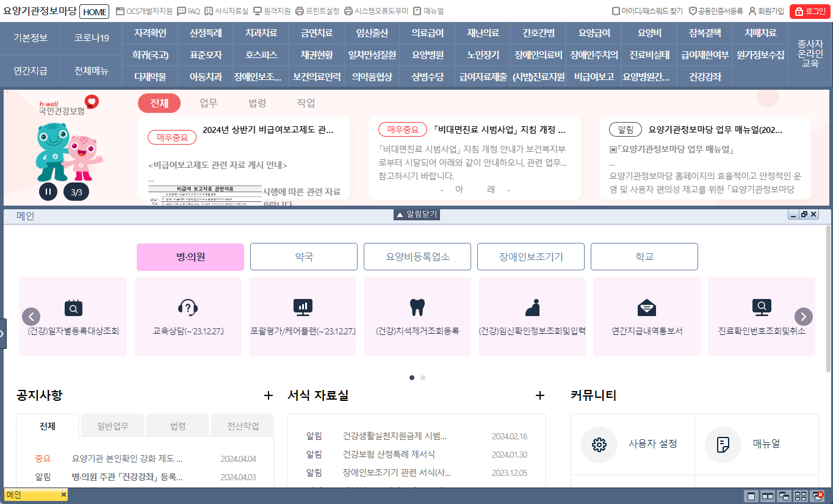
Task: Click the 일자별등록대상조회 calendar icon
Action: point(73,307)
